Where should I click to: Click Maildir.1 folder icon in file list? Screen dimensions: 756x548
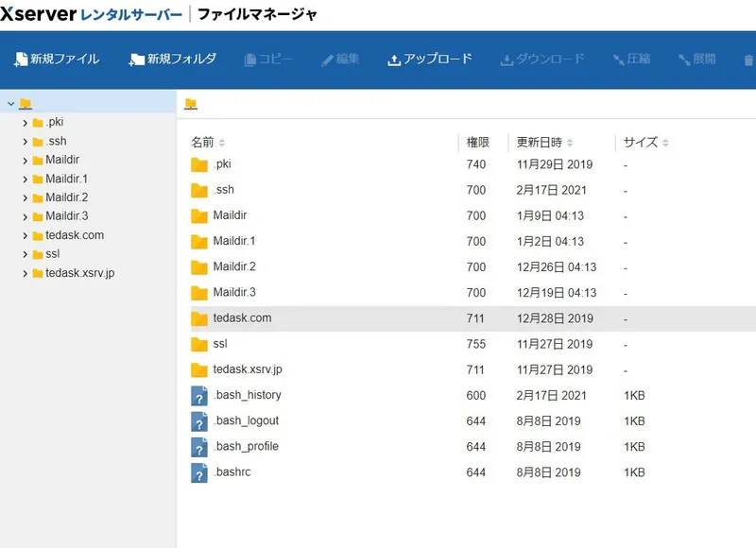pyautogui.click(x=199, y=242)
